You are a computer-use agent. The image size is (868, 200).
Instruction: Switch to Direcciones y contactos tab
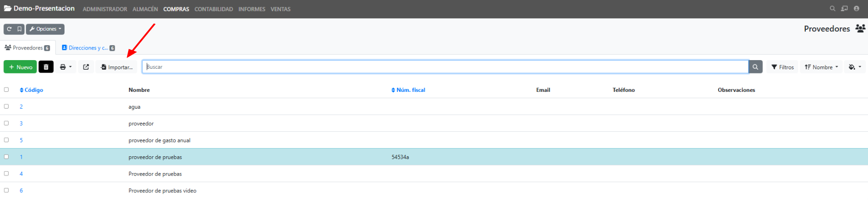point(88,48)
